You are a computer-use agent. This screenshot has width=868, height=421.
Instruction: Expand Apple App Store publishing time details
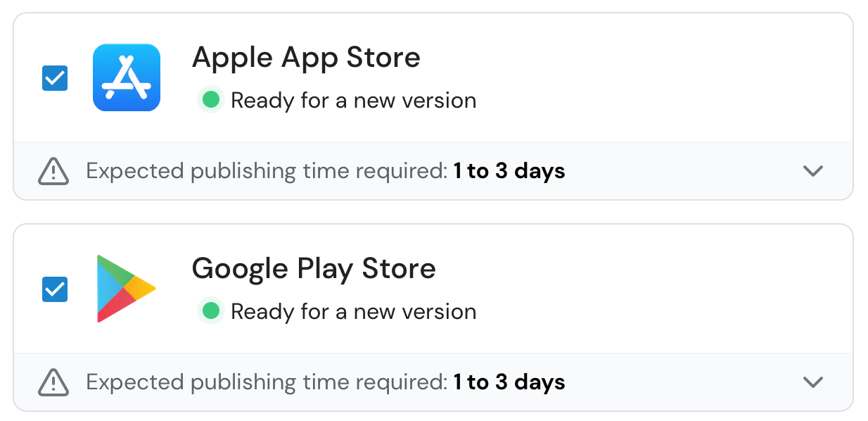click(813, 171)
